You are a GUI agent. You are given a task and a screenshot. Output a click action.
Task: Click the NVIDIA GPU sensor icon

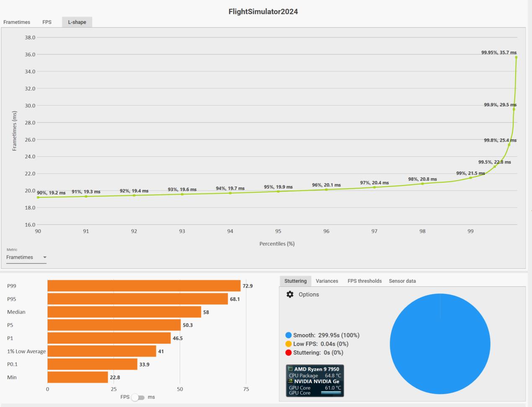click(290, 381)
